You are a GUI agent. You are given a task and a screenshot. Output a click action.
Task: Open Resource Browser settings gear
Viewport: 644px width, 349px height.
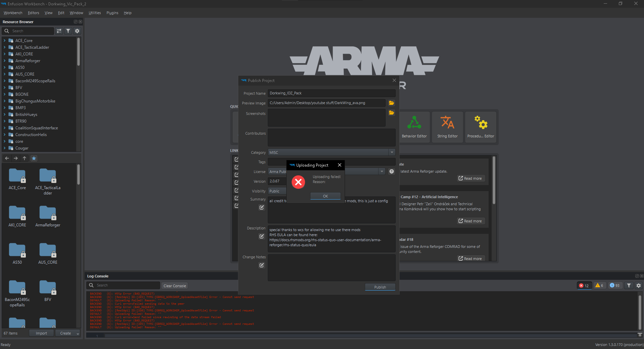[x=77, y=31]
